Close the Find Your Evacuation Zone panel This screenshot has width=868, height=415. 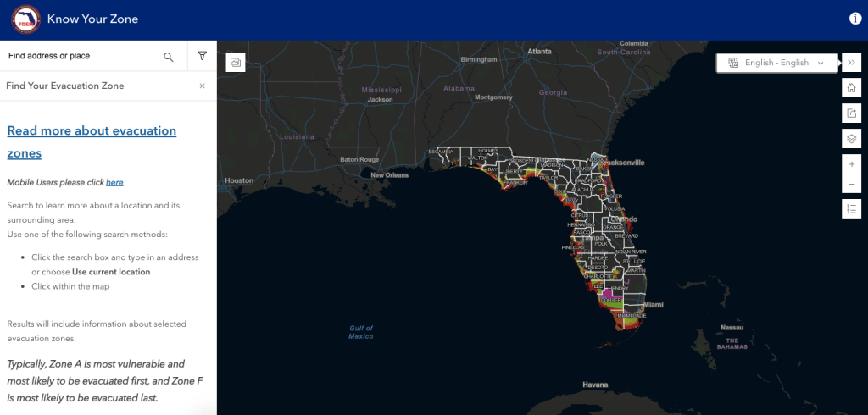(202, 86)
